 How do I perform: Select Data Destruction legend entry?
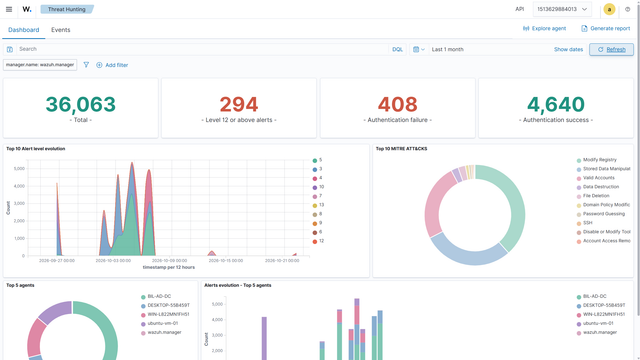[x=598, y=187]
